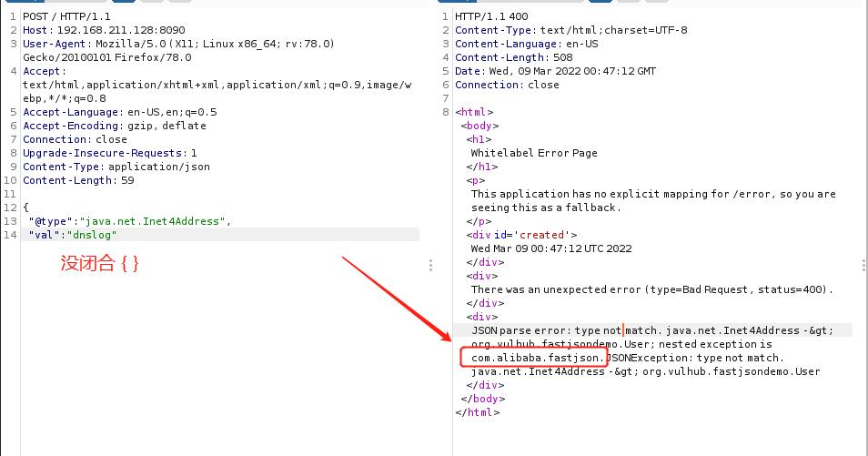
Task: Click the '</h1>' closing tag
Action: pyautogui.click(x=482, y=167)
